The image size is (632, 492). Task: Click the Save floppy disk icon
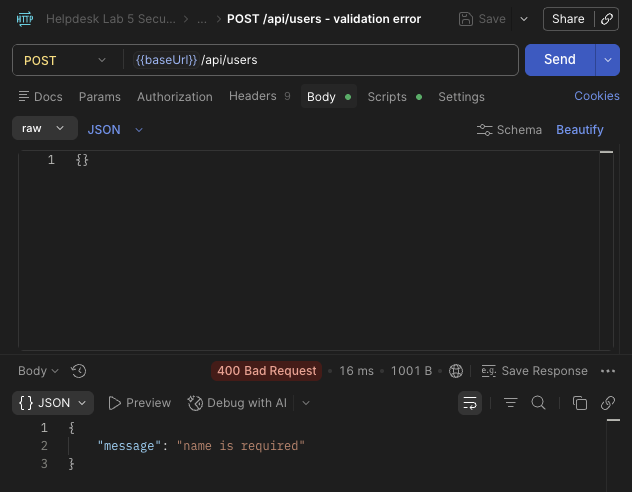tap(466, 19)
